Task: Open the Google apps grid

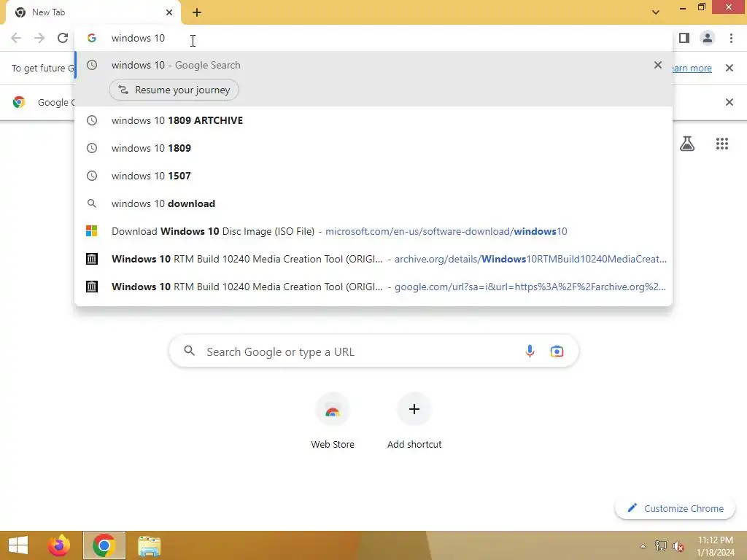Action: (721, 144)
